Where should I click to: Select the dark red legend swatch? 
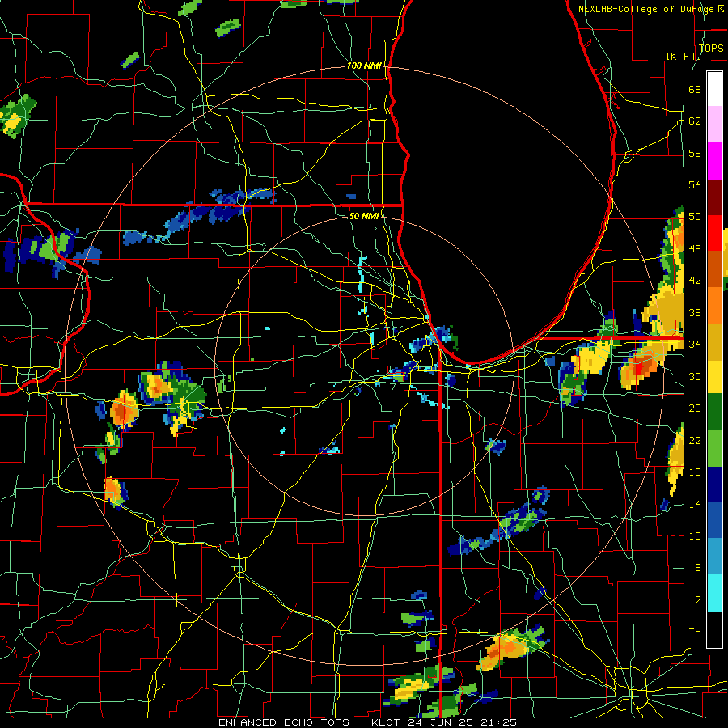click(x=714, y=197)
